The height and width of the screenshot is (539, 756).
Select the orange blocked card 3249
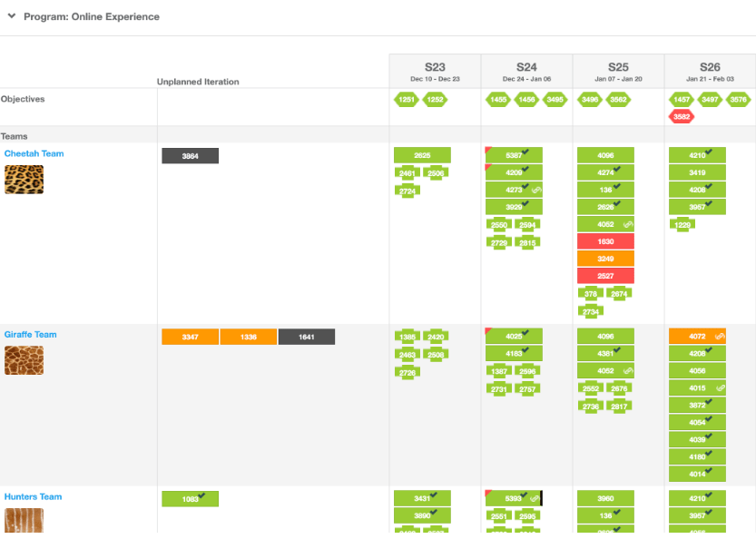pyautogui.click(x=605, y=259)
